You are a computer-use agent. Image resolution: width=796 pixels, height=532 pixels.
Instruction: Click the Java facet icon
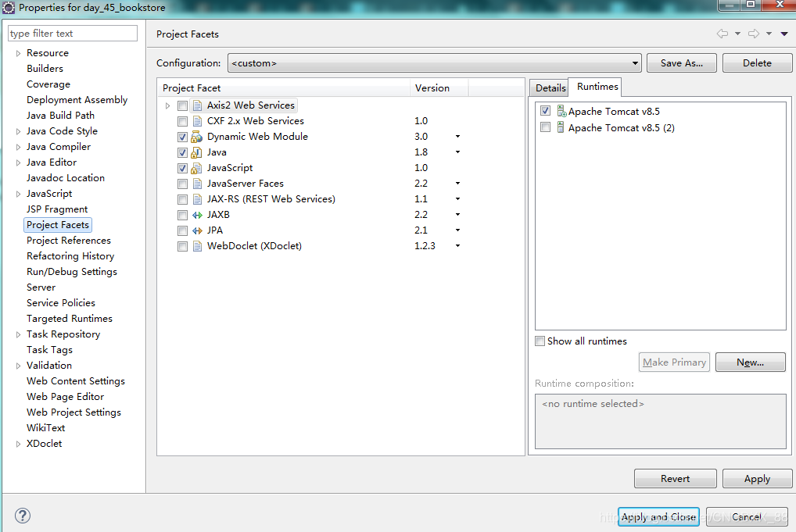196,152
